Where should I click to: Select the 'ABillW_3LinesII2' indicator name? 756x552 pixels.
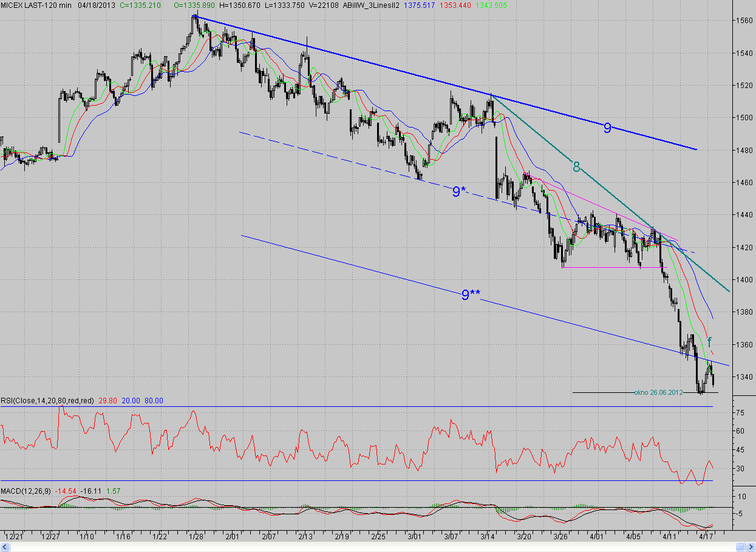370,5
